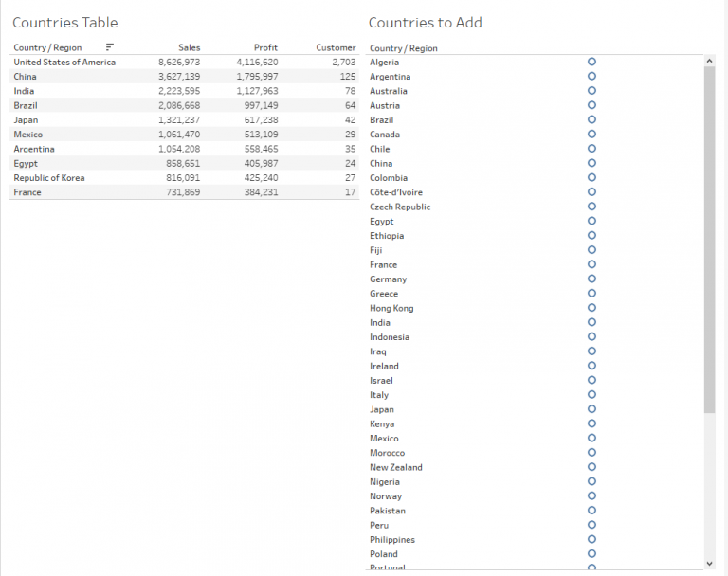The image size is (728, 576).
Task: Click the circle mark for Poland
Action: pyautogui.click(x=591, y=553)
